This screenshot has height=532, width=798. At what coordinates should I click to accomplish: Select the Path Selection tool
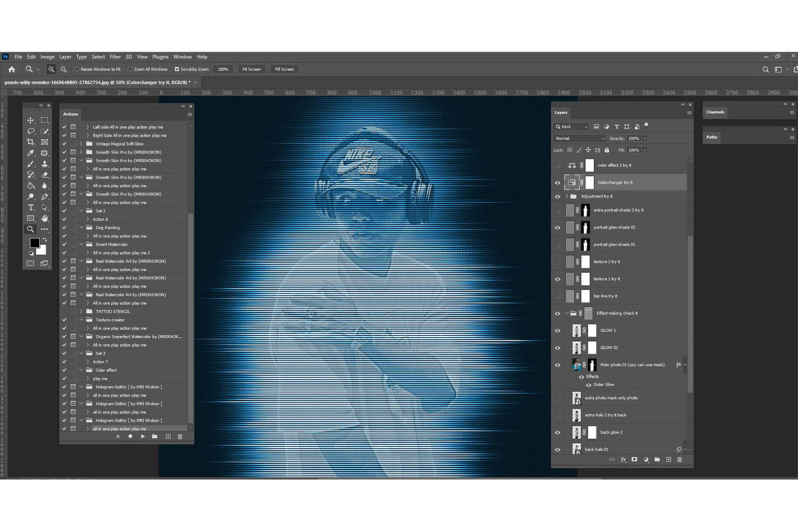(45, 207)
